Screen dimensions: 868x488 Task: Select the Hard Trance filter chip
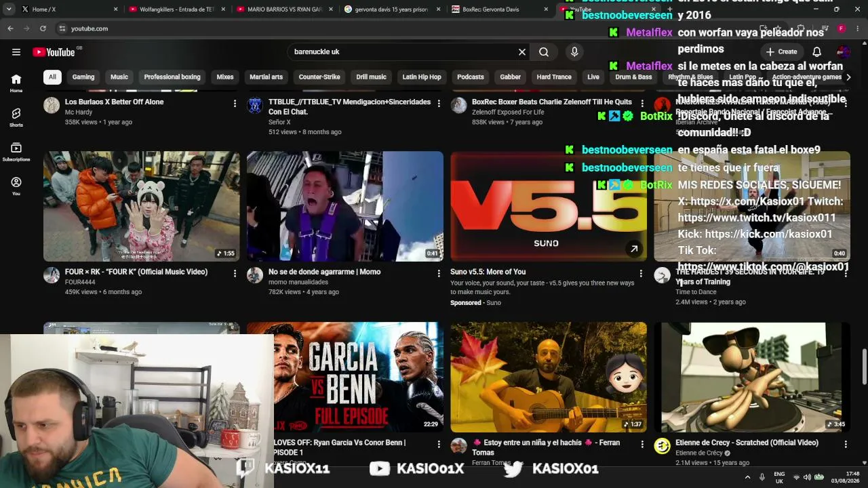(554, 77)
